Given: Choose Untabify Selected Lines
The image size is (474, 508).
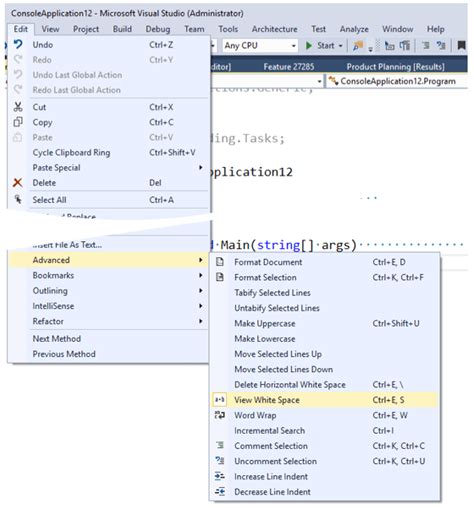Looking at the screenshot, I should pos(324,308).
